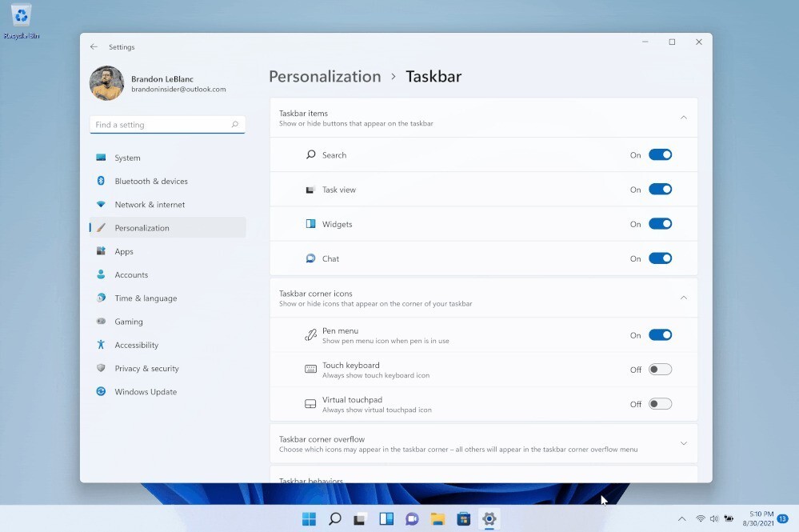Expand the Taskbar corner overflow section
This screenshot has height=532, width=799.
[683, 443]
